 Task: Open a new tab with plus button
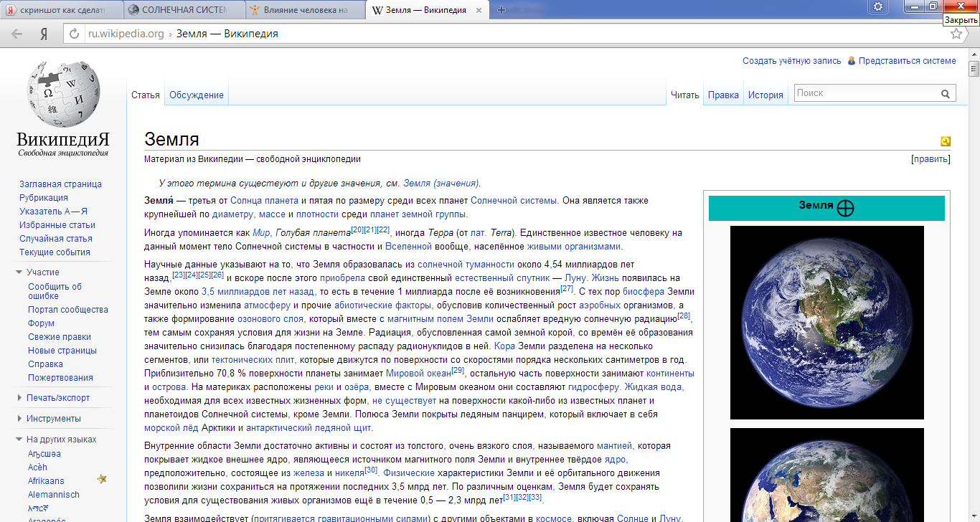coord(501,10)
